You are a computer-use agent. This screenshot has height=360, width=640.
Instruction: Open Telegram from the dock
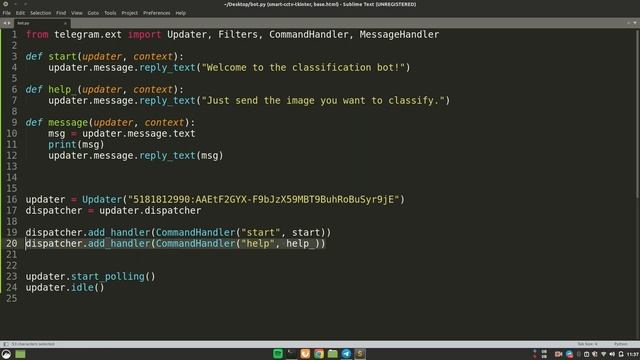coord(346,354)
